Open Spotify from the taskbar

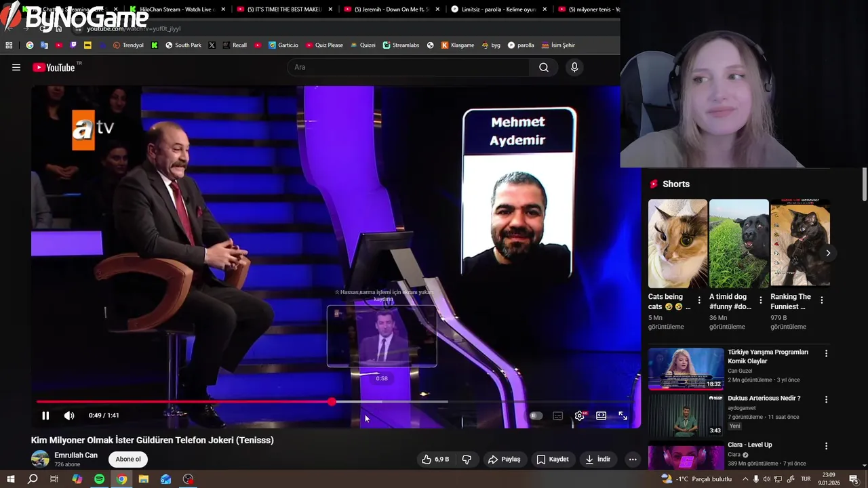99,479
